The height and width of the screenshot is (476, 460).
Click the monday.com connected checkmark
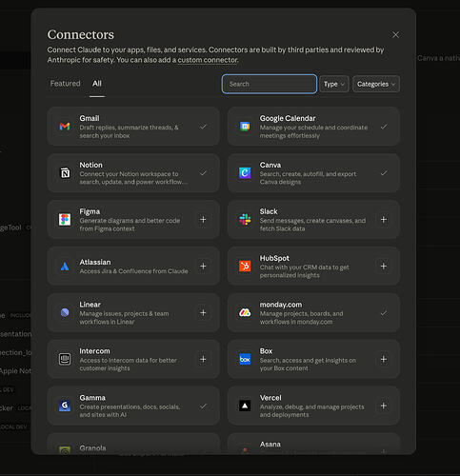pos(384,313)
